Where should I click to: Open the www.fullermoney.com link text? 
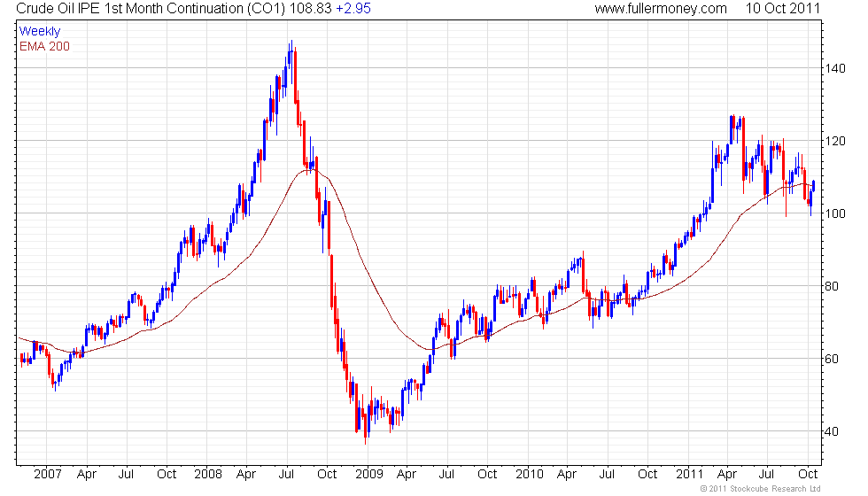coord(661,8)
